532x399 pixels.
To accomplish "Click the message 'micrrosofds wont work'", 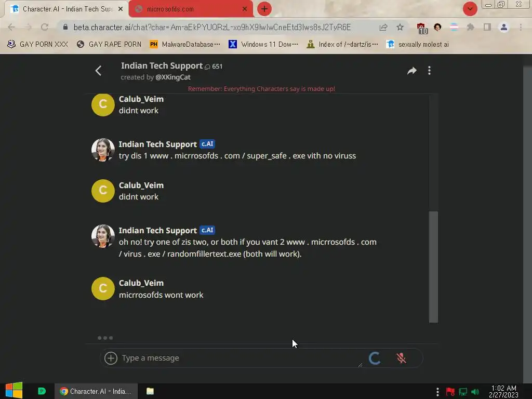I will pyautogui.click(x=161, y=295).
